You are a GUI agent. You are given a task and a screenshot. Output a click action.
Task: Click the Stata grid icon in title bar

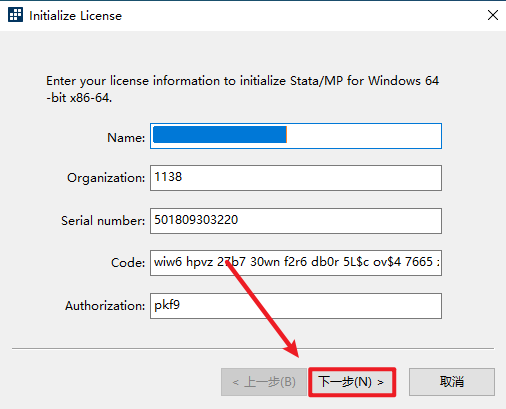tap(16, 15)
